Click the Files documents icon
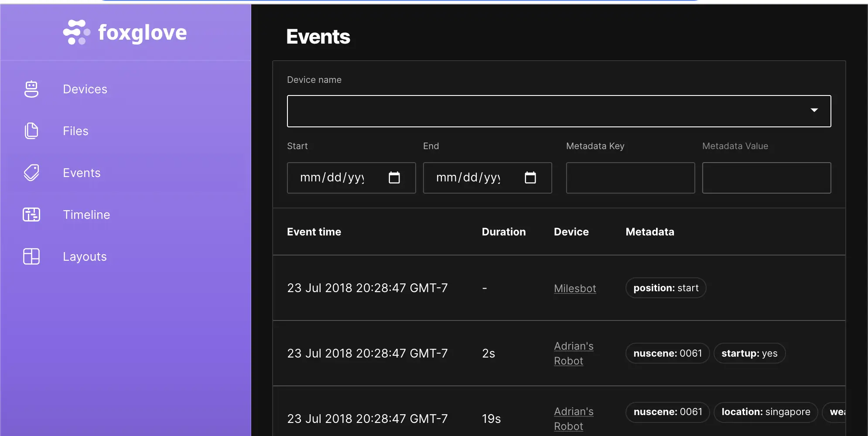The image size is (868, 436). click(x=31, y=131)
